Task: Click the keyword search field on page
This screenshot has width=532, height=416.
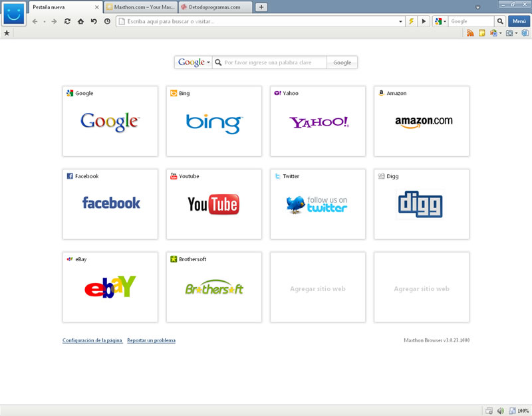Action: pos(270,62)
